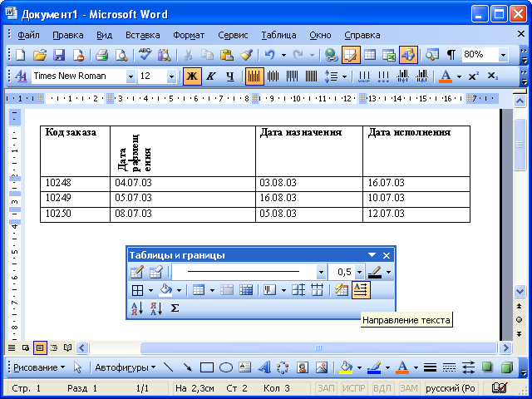Open the Справка menu
Screen dimensions: 532x399
[x=362, y=35]
